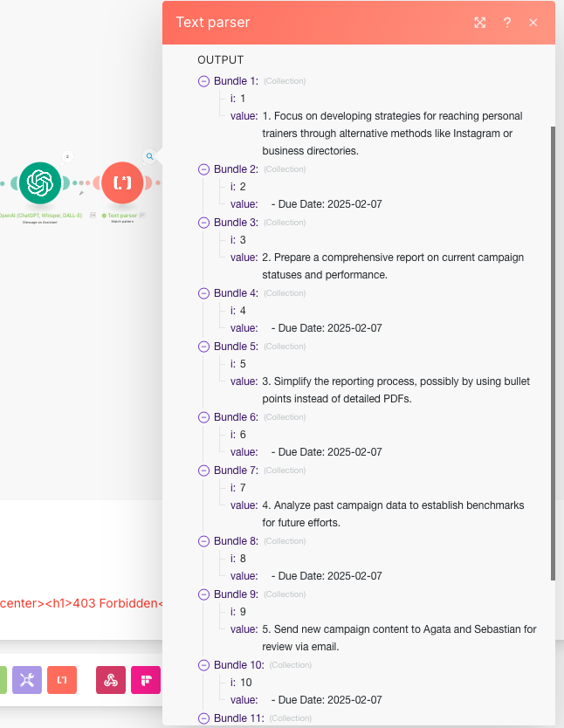Screen dimensions: 564x728
Task: Open the Text parser help question mark
Action: click(x=506, y=23)
